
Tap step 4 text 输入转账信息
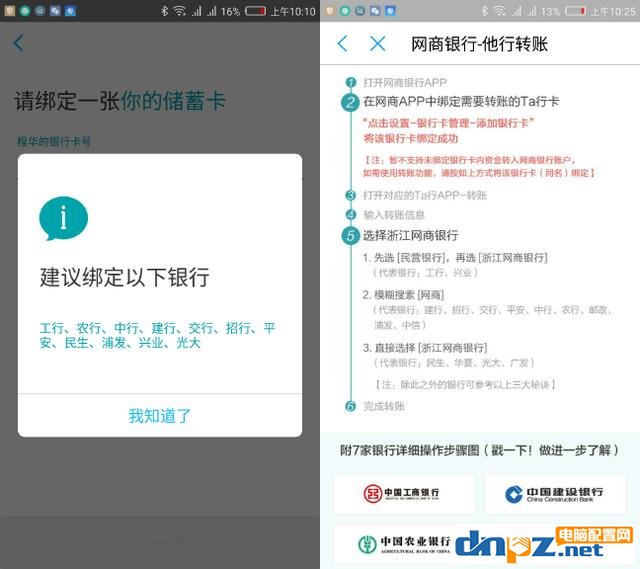point(394,215)
